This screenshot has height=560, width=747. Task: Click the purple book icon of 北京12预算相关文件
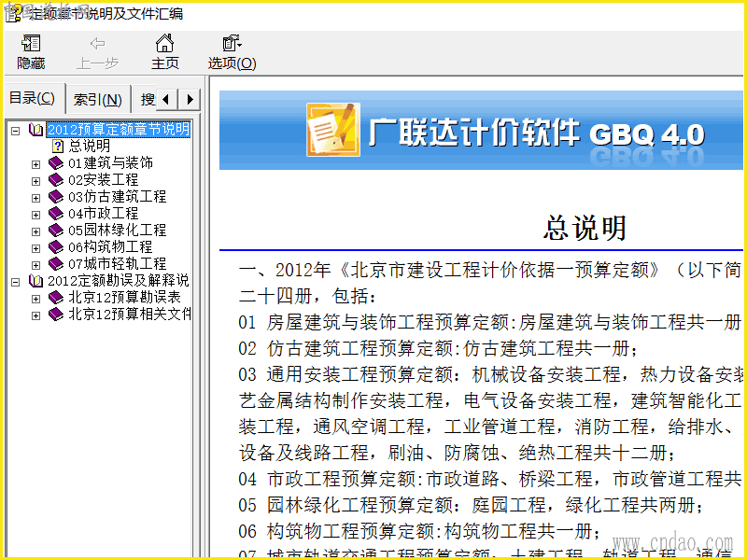pos(56,315)
